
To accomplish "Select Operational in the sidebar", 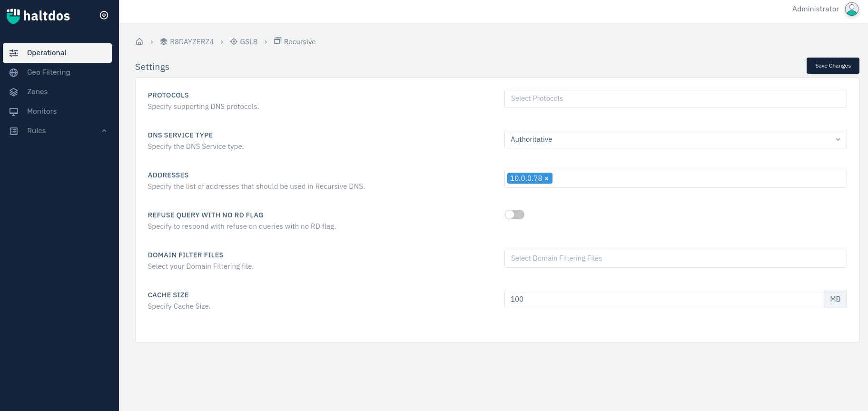I will 57,53.
